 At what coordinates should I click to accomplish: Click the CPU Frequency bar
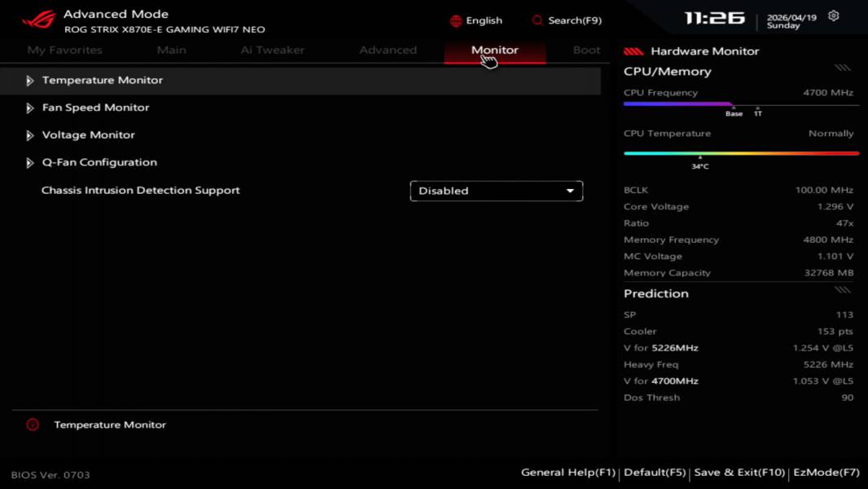(741, 104)
